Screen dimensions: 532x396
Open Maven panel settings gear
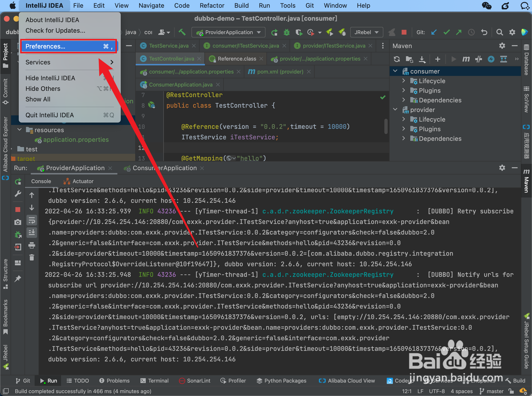click(x=502, y=46)
